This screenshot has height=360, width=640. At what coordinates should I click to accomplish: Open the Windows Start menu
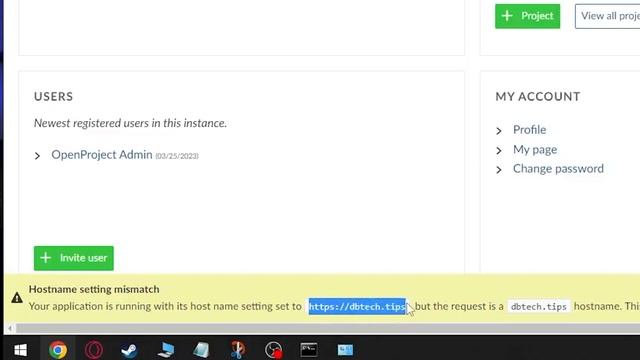[x=20, y=350]
